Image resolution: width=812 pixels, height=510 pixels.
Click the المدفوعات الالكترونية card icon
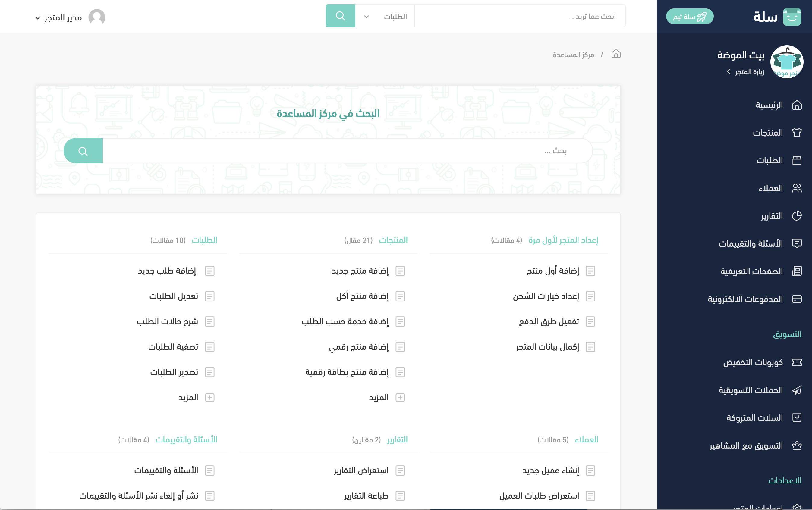(797, 299)
